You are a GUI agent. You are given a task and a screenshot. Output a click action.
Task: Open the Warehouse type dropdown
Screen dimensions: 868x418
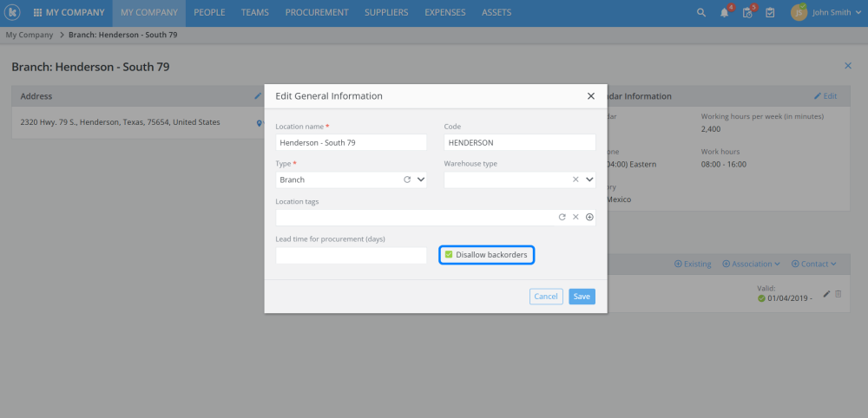coord(589,180)
